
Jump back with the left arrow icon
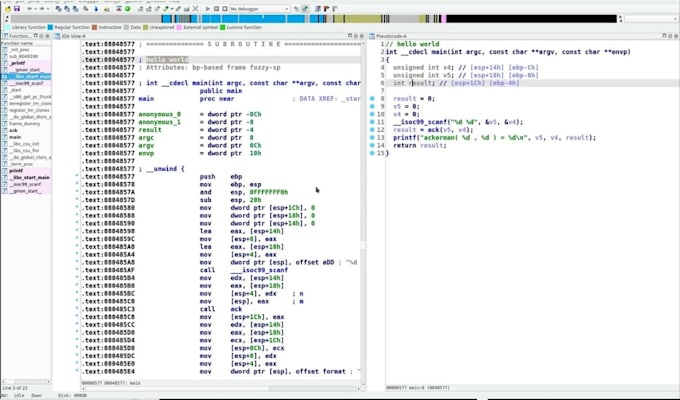[x=29, y=9]
